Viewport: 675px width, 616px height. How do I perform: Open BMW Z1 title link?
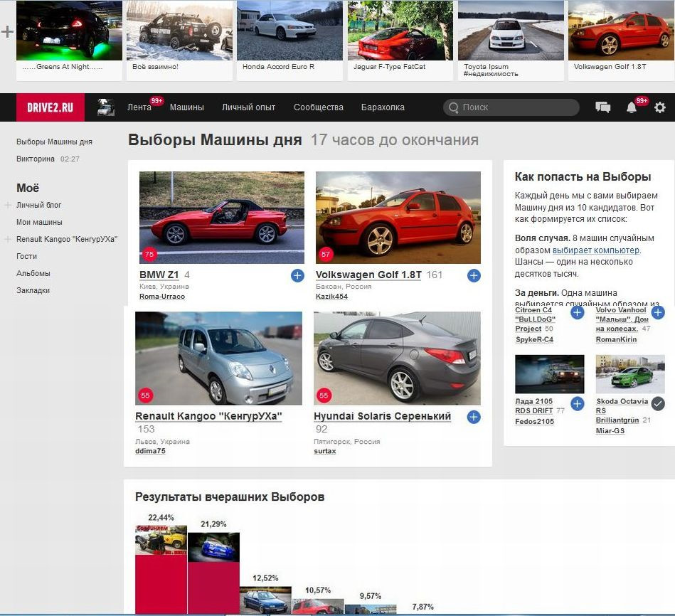tap(159, 275)
